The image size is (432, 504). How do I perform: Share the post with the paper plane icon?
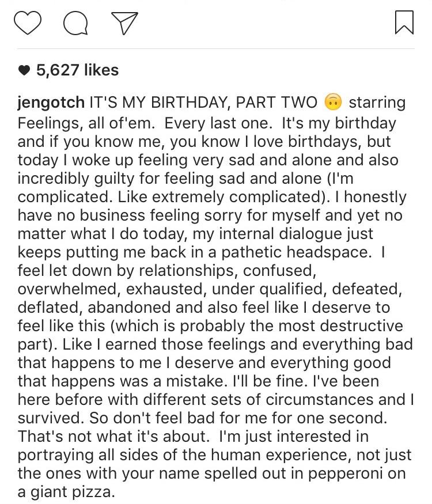(x=124, y=23)
